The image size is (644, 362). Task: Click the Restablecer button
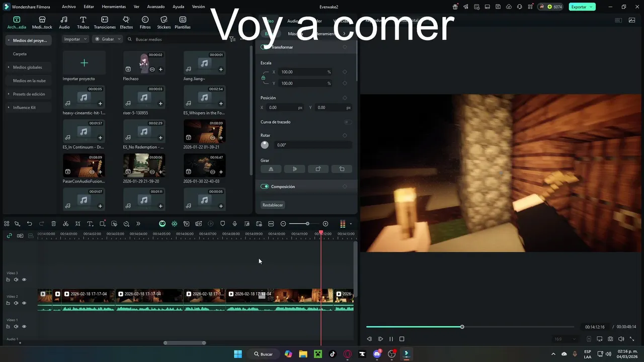[273, 205]
